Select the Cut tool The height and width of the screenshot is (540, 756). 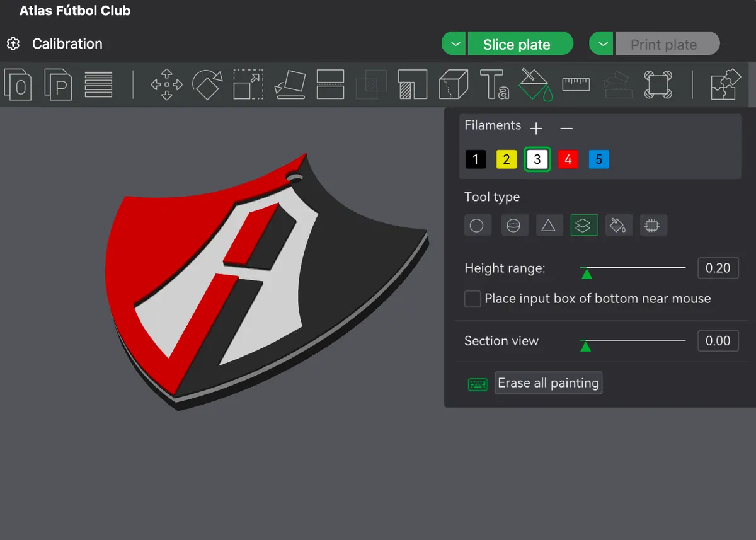pos(330,84)
